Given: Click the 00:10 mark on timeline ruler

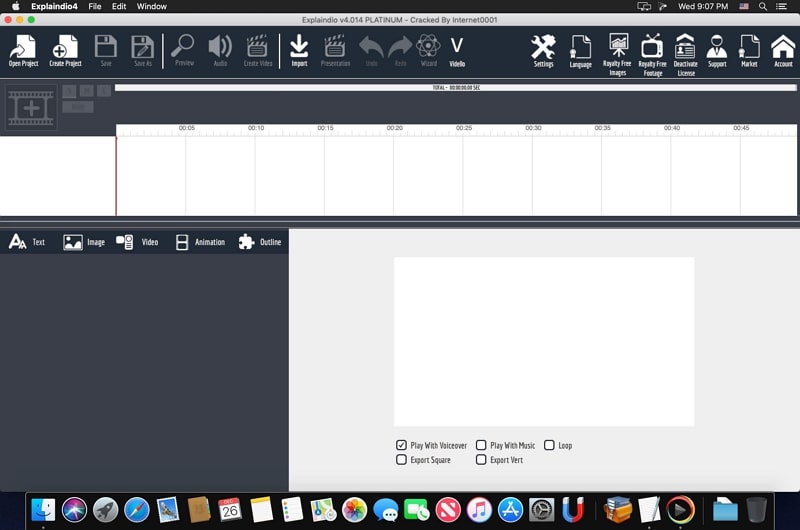Looking at the screenshot, I should pos(256,128).
